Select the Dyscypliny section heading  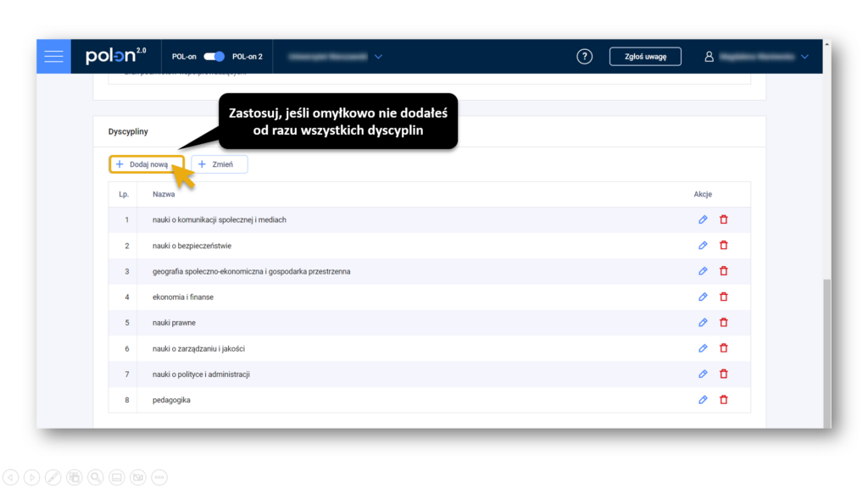pos(128,131)
